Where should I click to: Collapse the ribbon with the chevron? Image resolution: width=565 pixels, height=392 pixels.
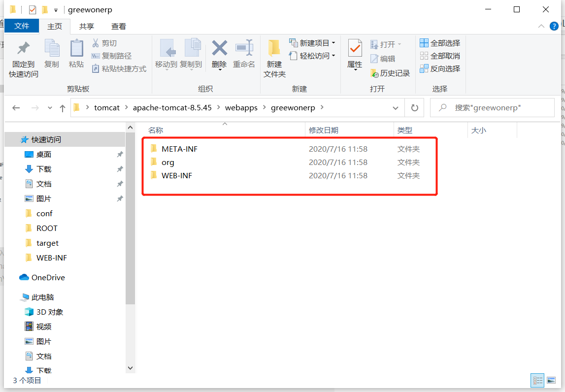point(541,26)
